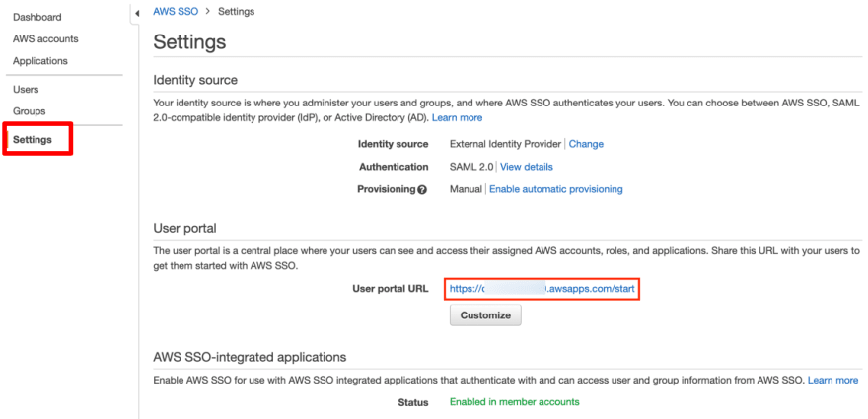This screenshot has height=419, width=868.
Task: Click the 'Authentication' field label
Action: tap(394, 167)
